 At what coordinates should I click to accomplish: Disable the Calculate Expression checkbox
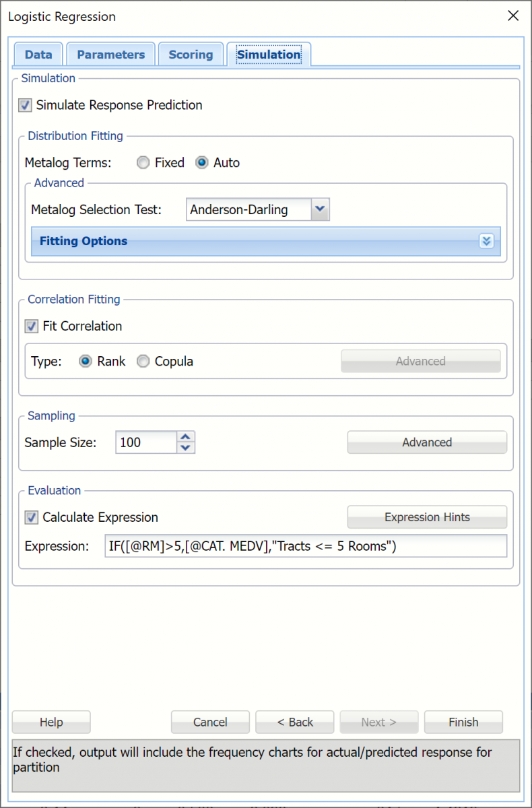[32, 518]
